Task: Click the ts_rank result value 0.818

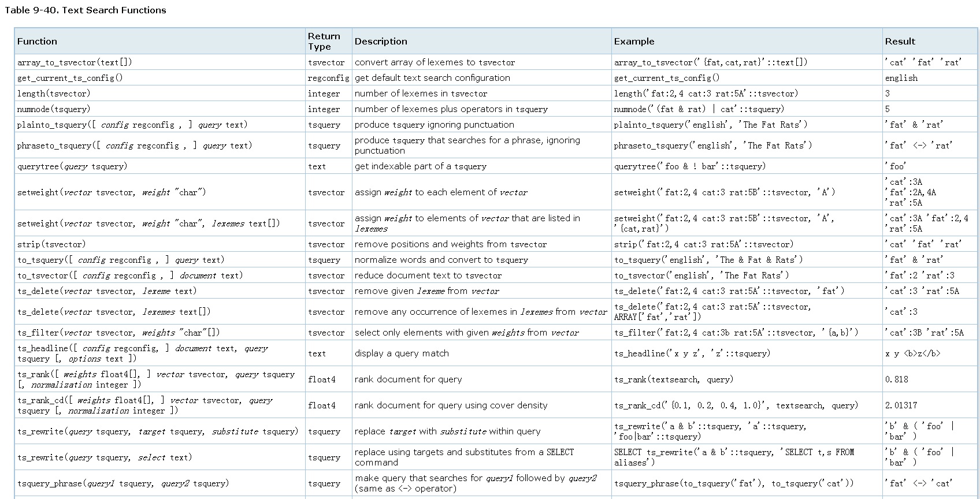Action: pos(896,379)
